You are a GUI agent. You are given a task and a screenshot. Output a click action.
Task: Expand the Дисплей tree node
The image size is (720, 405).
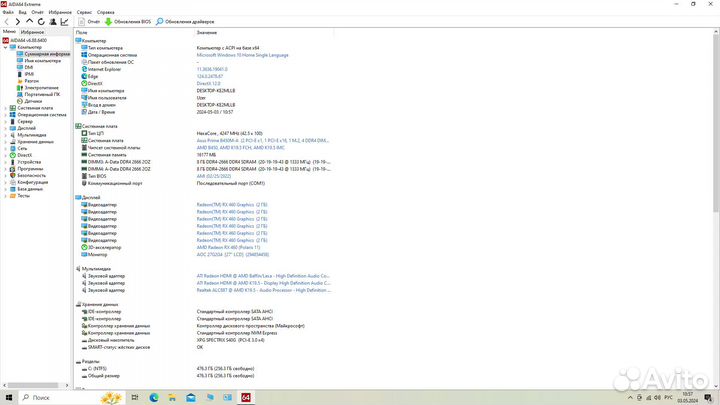(x=5, y=128)
